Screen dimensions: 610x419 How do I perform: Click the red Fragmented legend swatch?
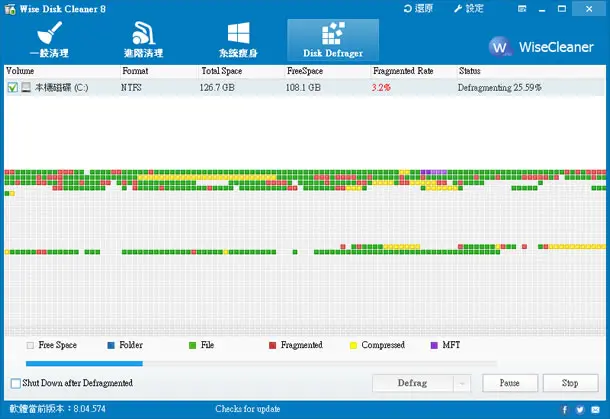272,345
